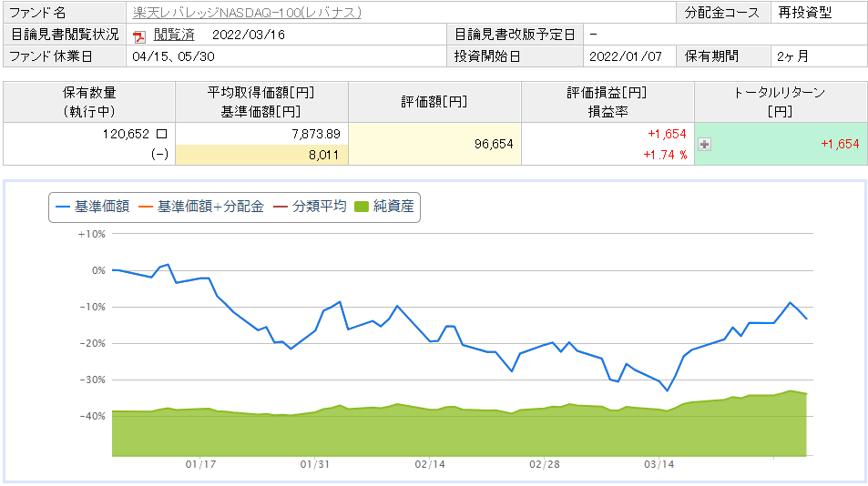Open the 閲覧済 prospectus link
The height and width of the screenshot is (486, 868).
[x=174, y=35]
